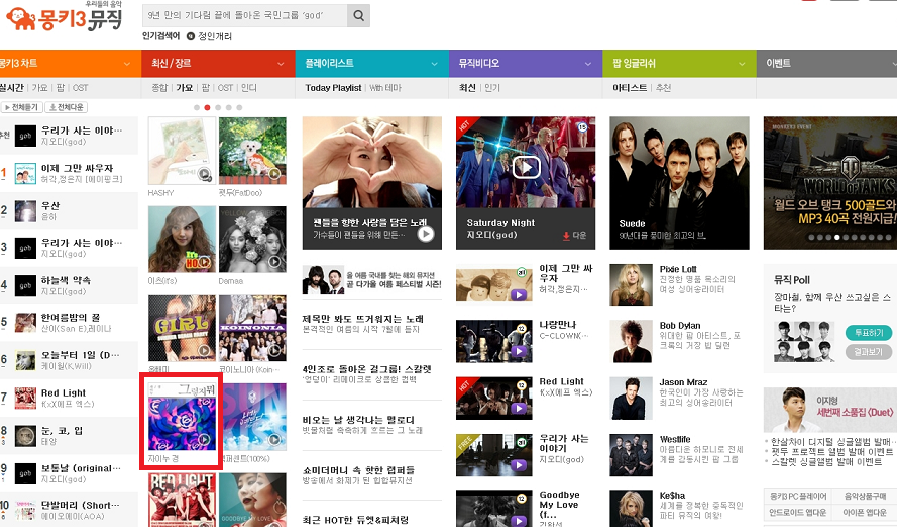
Task: Open 안드로이드 앱다운 link
Action: [797, 512]
